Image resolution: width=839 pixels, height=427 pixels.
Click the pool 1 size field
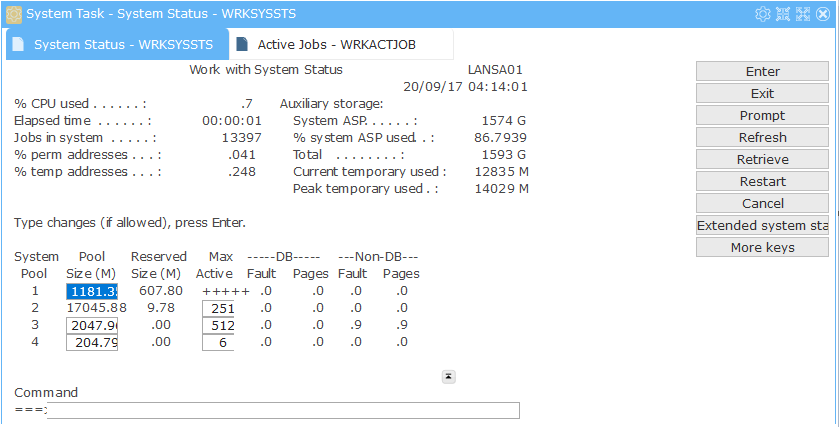tap(92, 291)
